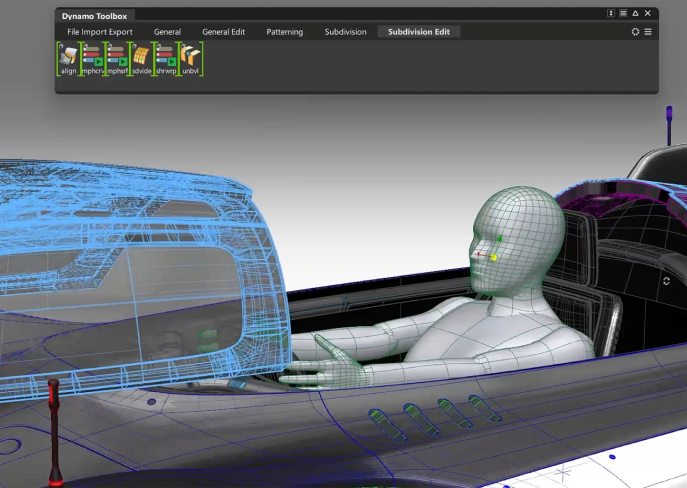Select the sdvide subdivide tool
Viewport: 687px width, 488px height.
[x=142, y=59]
